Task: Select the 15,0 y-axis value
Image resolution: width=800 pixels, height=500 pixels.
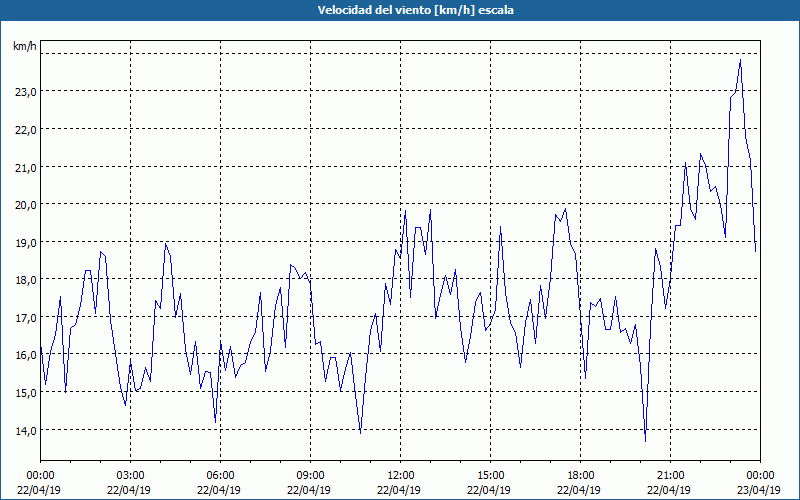Action: [x=26, y=393]
